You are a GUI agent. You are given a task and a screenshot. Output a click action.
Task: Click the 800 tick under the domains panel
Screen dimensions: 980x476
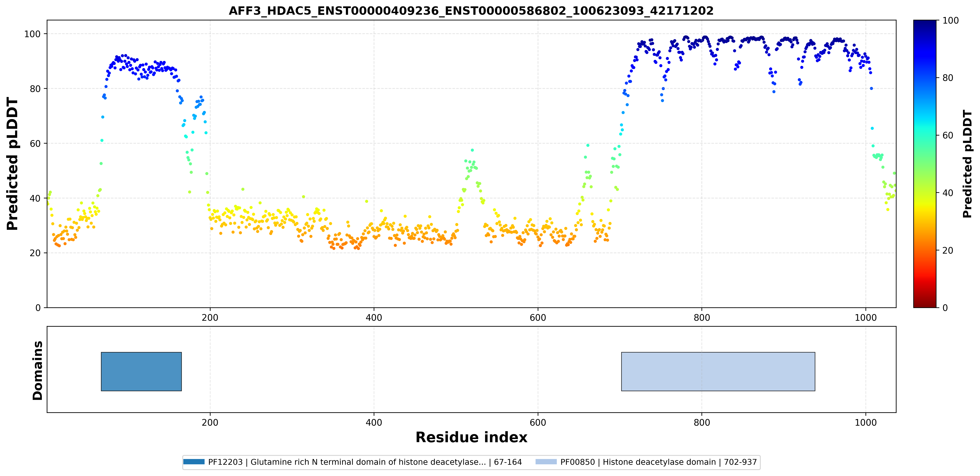pos(702,423)
